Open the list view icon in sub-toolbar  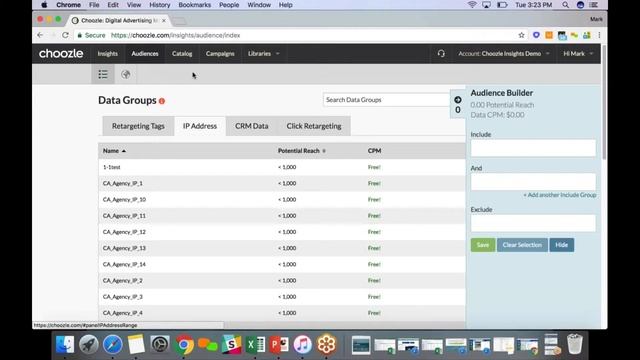[103, 74]
